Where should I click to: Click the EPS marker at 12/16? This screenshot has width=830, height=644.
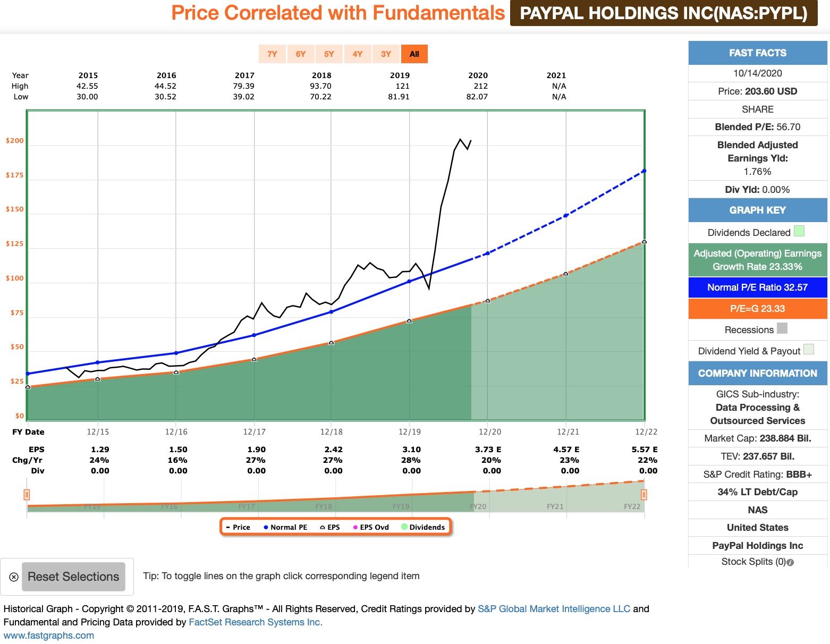176,372
